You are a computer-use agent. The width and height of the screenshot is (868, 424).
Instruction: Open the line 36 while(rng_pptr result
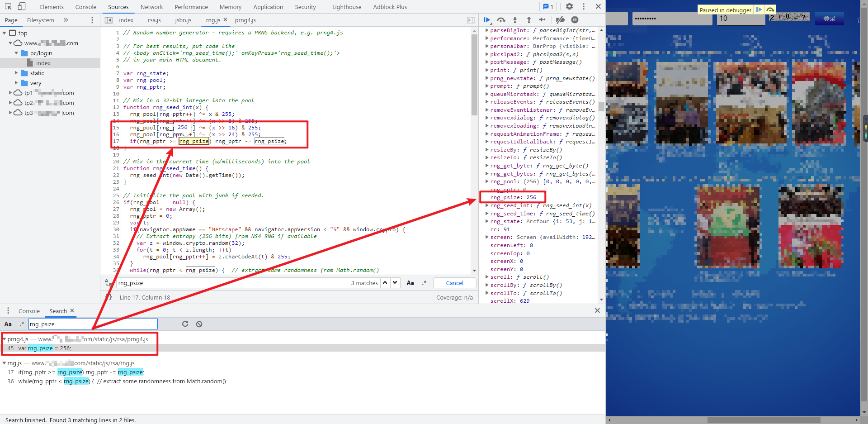coord(302,381)
